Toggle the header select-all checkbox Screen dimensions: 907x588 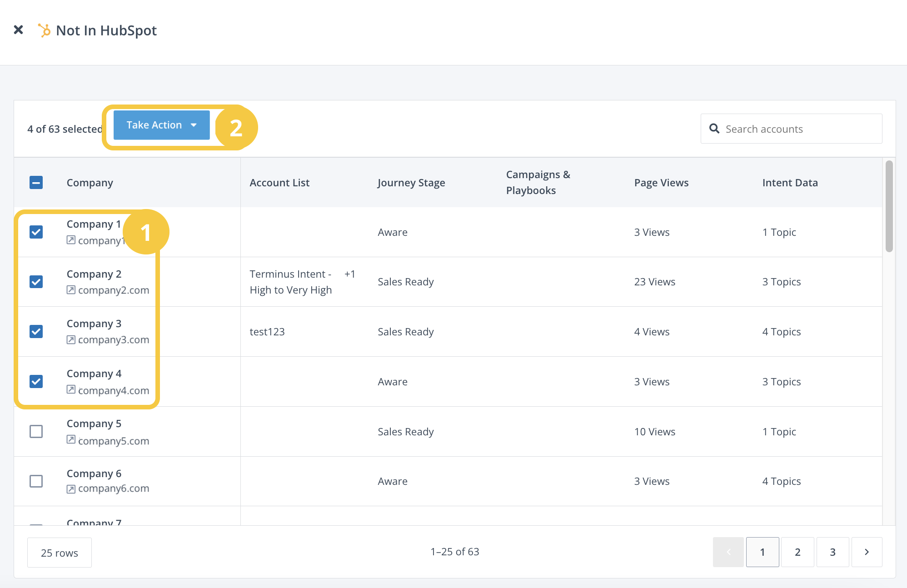coord(36,183)
